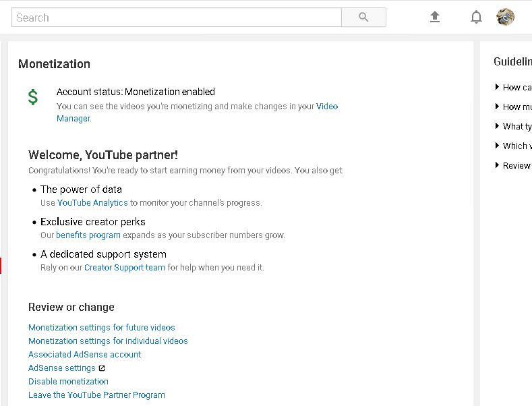Image resolution: width=532 pixels, height=406 pixels.
Task: Open the Video Manager link
Action: pyautogui.click(x=197, y=113)
